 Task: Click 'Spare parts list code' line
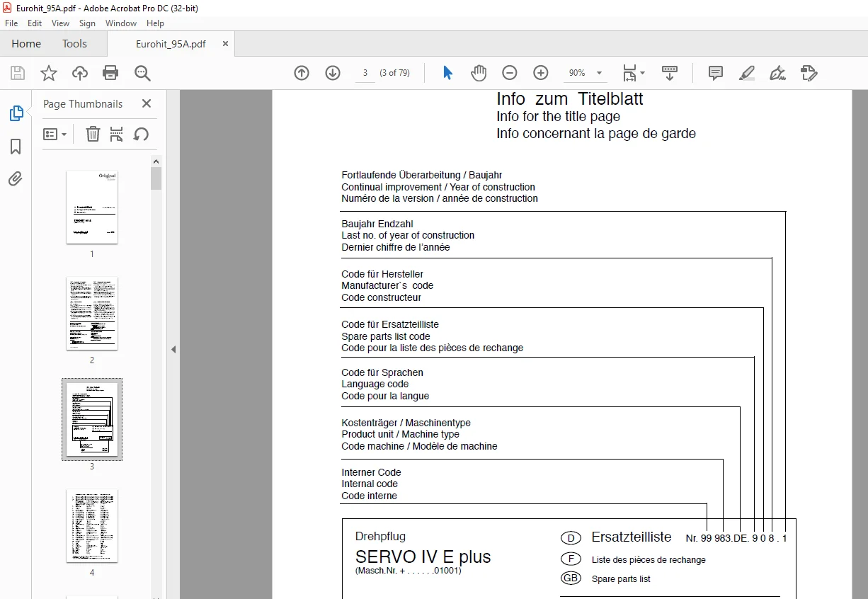(x=386, y=336)
